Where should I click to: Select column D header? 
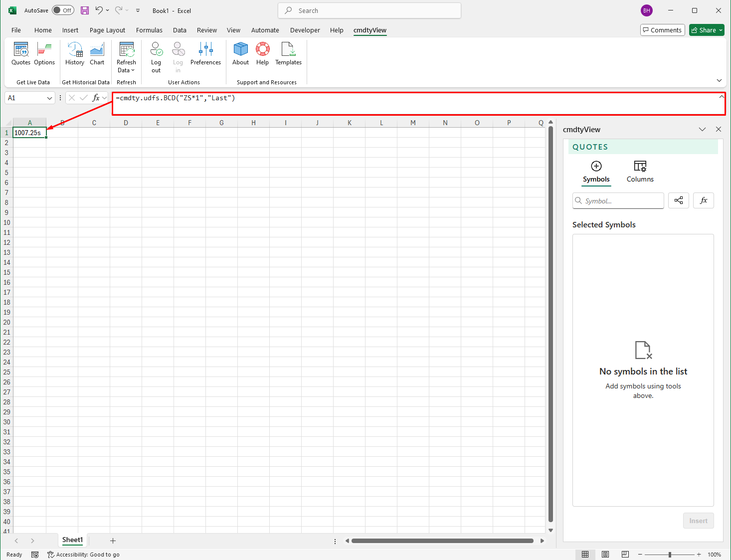click(126, 123)
